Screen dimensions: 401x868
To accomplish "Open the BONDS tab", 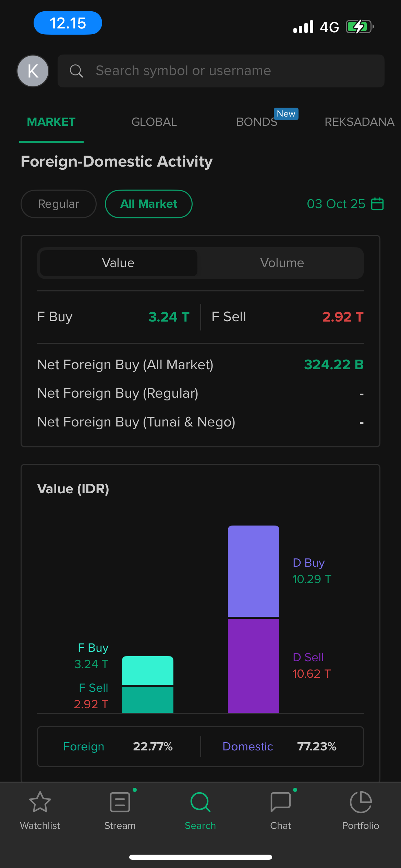I will pos(257,122).
